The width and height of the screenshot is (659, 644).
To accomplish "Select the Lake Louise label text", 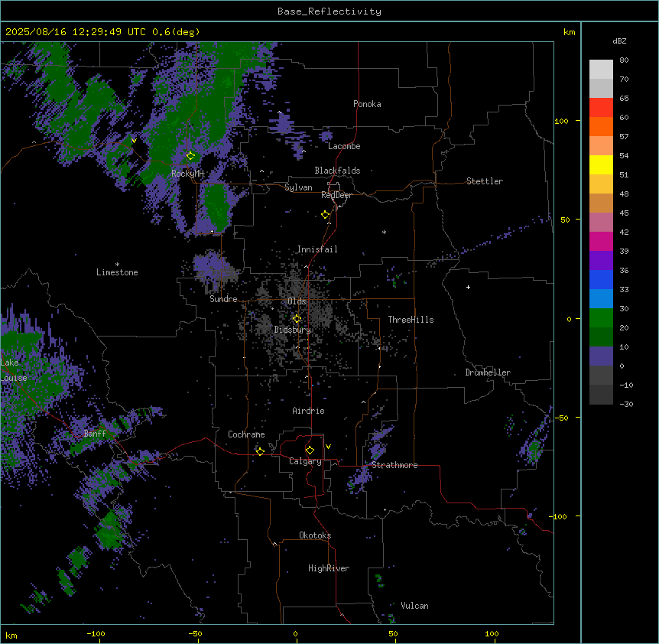I will (x=14, y=370).
